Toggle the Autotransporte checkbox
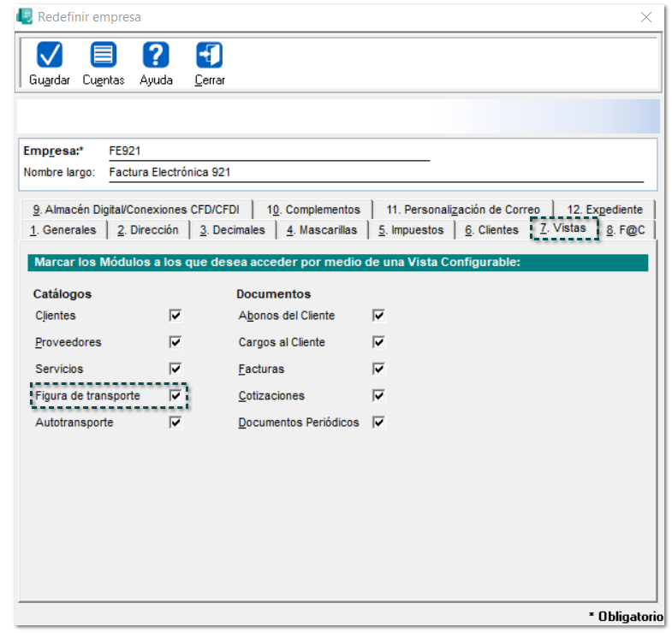Viewport: 672px width, 633px height. tap(175, 423)
